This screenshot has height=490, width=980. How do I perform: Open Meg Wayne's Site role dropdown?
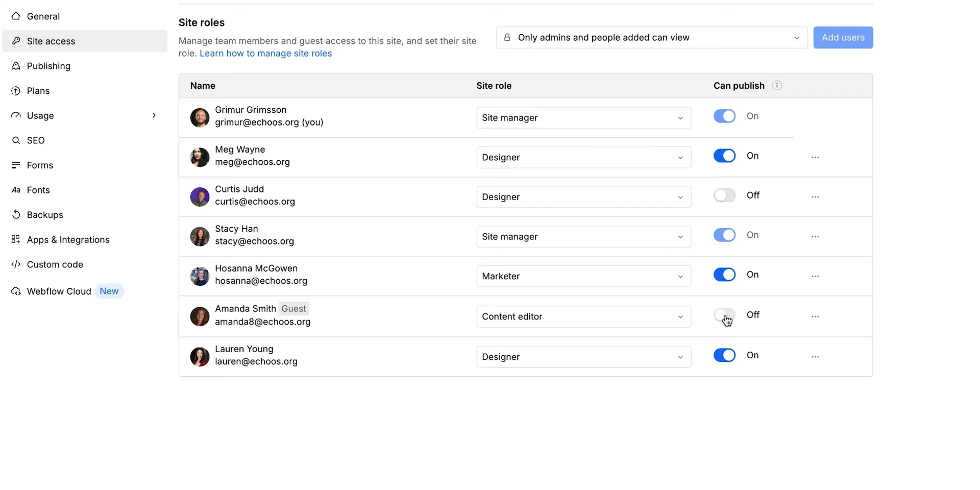584,157
